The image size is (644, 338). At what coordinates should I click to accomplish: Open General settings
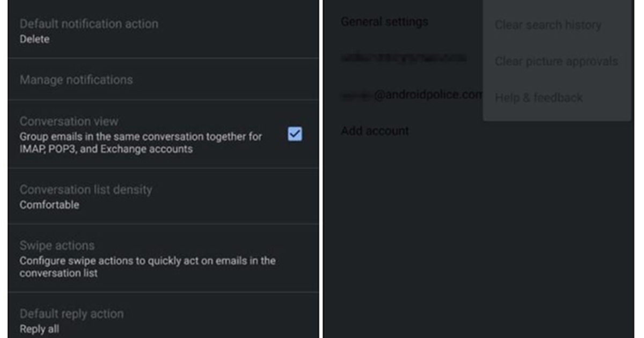click(x=384, y=21)
